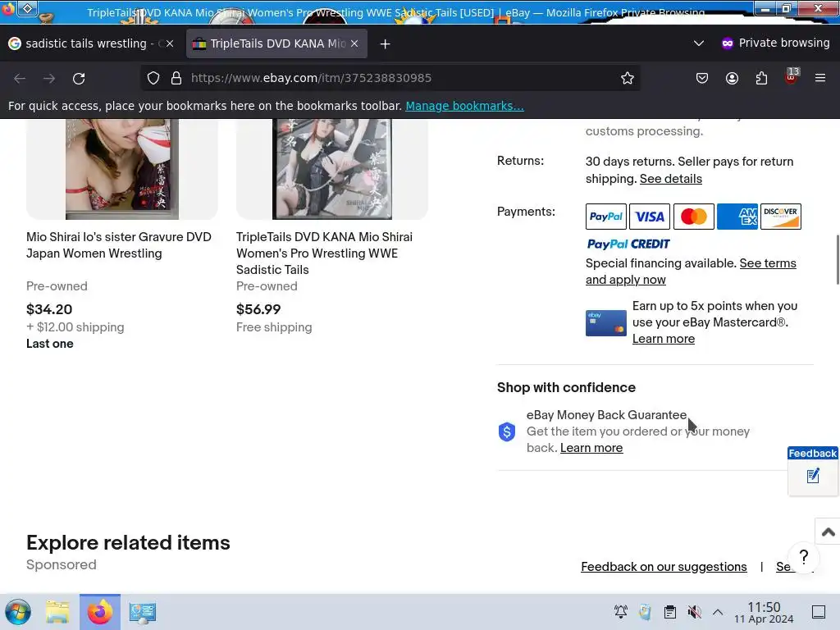Image resolution: width=840 pixels, height=630 pixels.
Task: Click Visa payment logo
Action: click(x=650, y=217)
